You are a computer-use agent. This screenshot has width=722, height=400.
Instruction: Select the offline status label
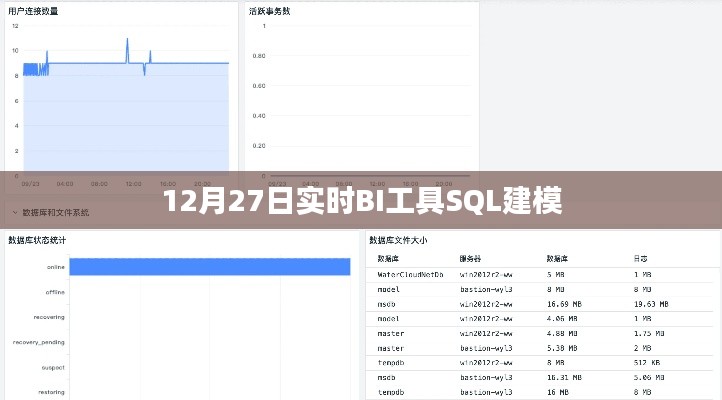click(x=55, y=292)
